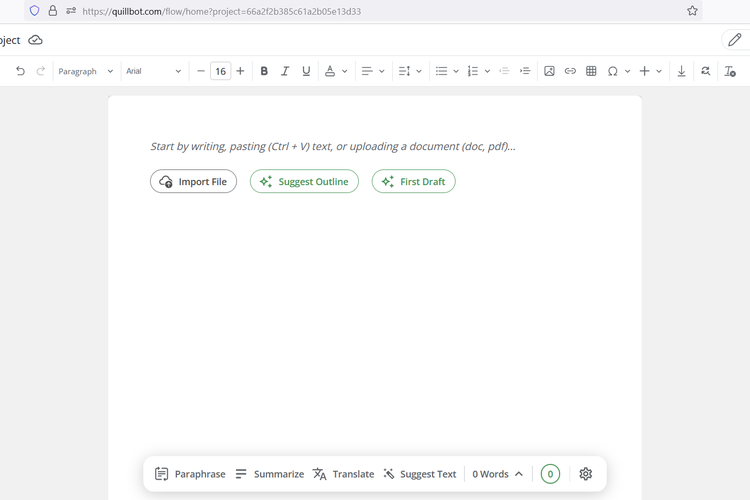Open the Paragraph style dropdown

click(x=85, y=71)
